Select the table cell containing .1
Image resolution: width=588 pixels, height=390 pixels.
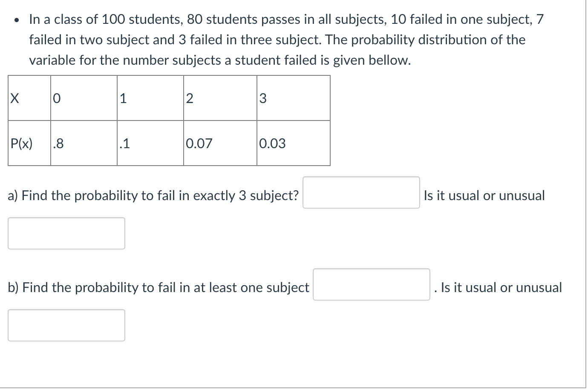[150, 143]
